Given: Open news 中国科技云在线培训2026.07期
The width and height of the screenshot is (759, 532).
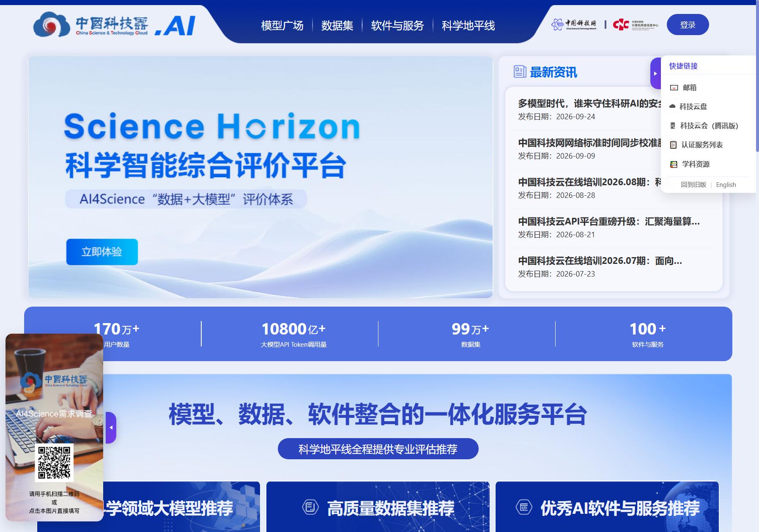Looking at the screenshot, I should coord(600,261).
